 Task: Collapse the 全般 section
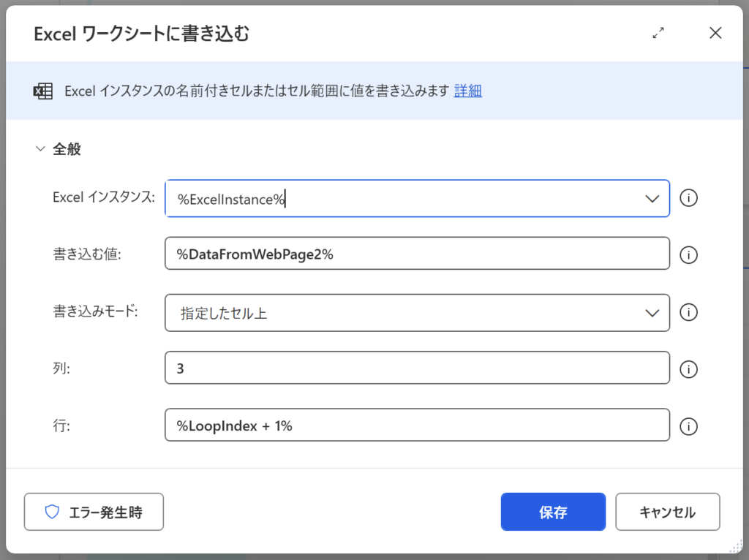(x=40, y=149)
